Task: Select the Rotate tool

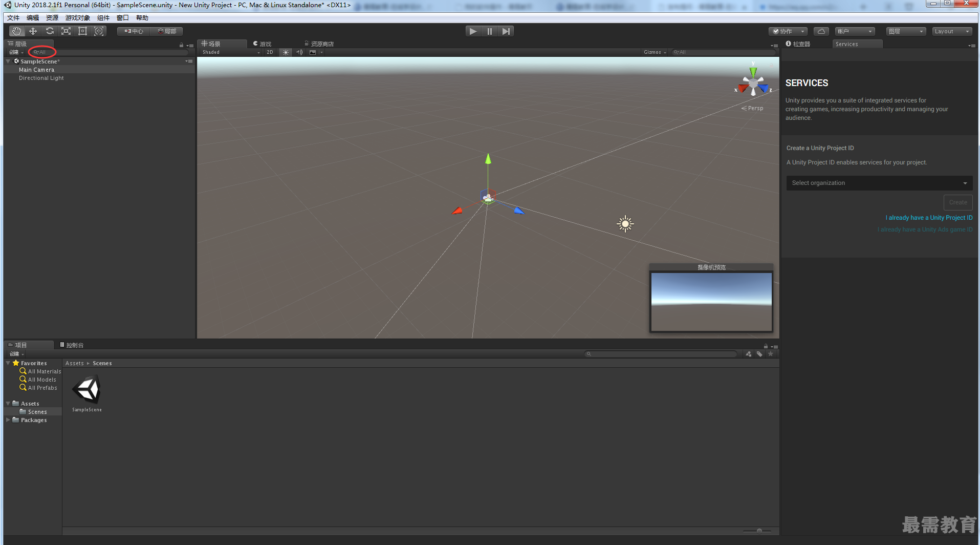Action: [x=50, y=31]
